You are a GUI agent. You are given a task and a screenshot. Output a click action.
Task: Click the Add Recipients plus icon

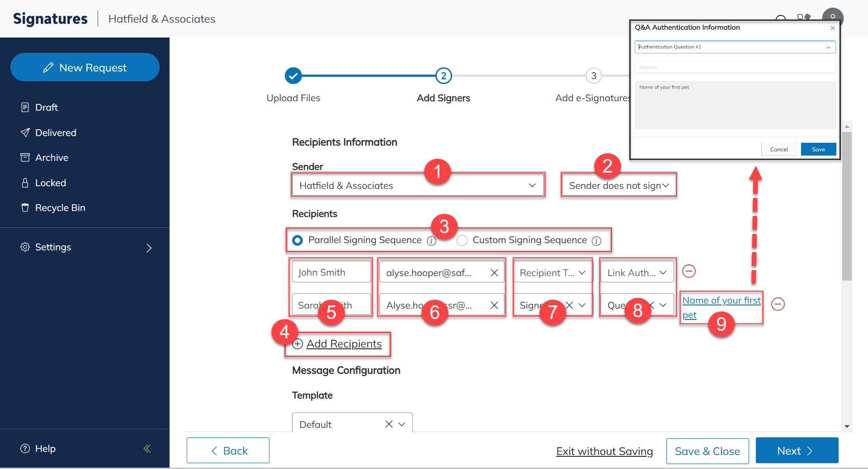[297, 344]
